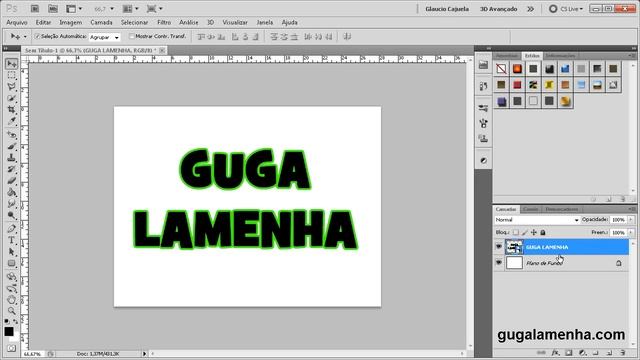Viewport: 640px width, 360px height.
Task: Open the Janela menu
Action: point(264,22)
